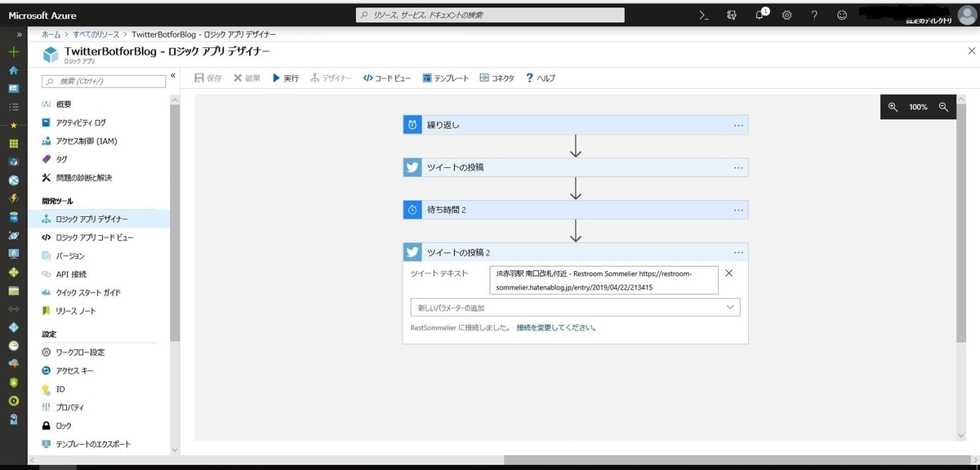Viewport: 980px width, 470px height.
Task: Open Cloud Shell from the top bar
Action: coord(705,15)
